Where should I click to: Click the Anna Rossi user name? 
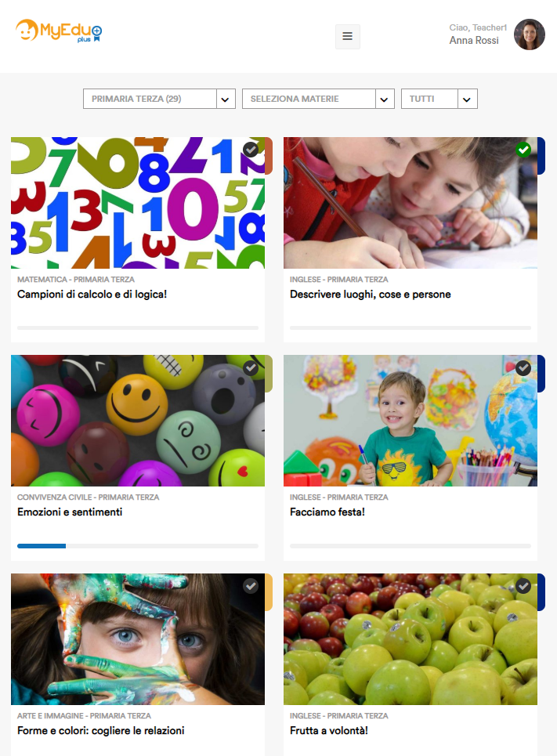pos(474,41)
